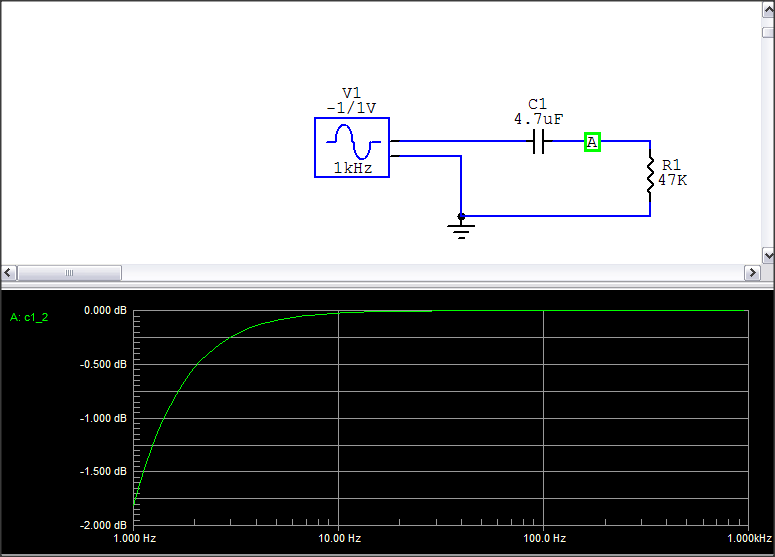The height and width of the screenshot is (557, 775).
Task: Click the 10.00 Hz axis label
Action: point(340,538)
